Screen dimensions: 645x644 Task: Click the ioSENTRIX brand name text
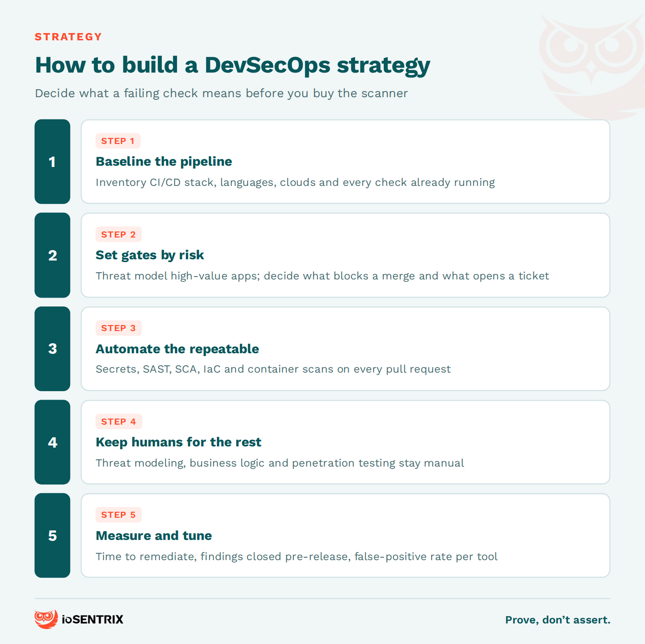click(93, 619)
